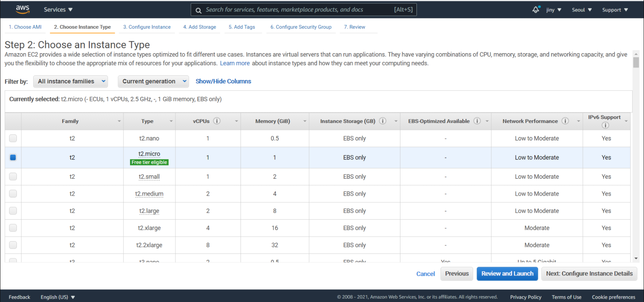Click the services search input field
The width and height of the screenshot is (644, 302).
pos(298,10)
